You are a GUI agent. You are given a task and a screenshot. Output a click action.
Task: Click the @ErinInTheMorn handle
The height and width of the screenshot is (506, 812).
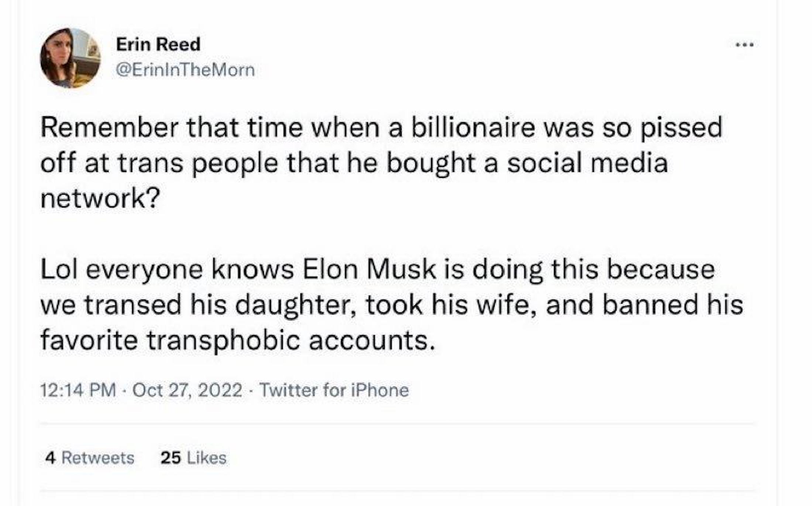[x=185, y=70]
